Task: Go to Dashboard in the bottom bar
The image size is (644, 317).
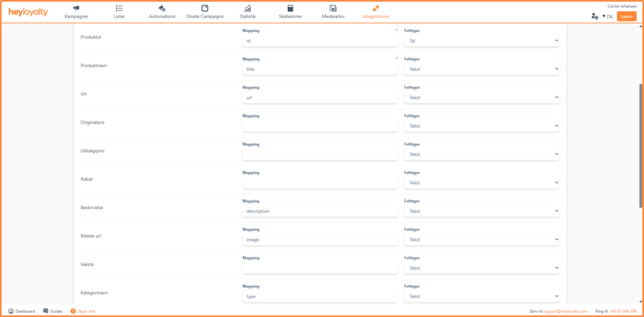Action: pos(22,311)
